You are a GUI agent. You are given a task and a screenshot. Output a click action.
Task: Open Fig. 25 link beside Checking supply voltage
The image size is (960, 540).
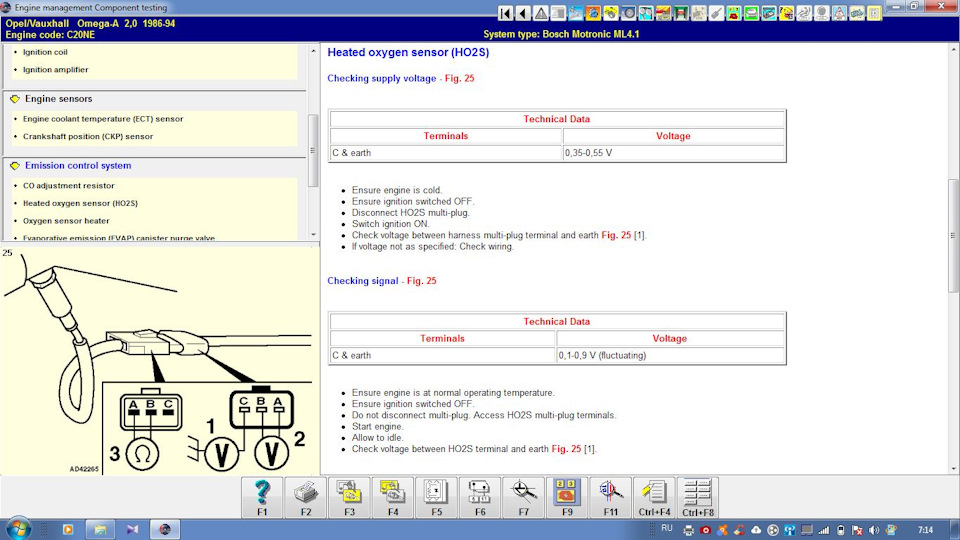point(460,78)
